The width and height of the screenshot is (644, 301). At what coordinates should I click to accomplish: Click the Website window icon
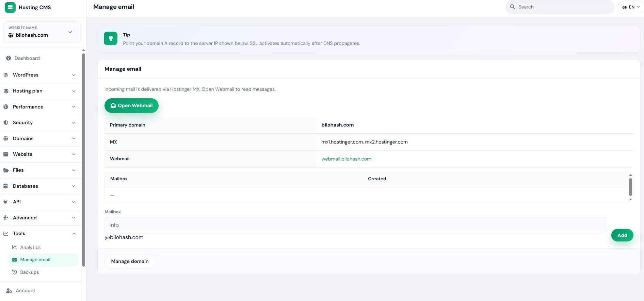(x=6, y=154)
